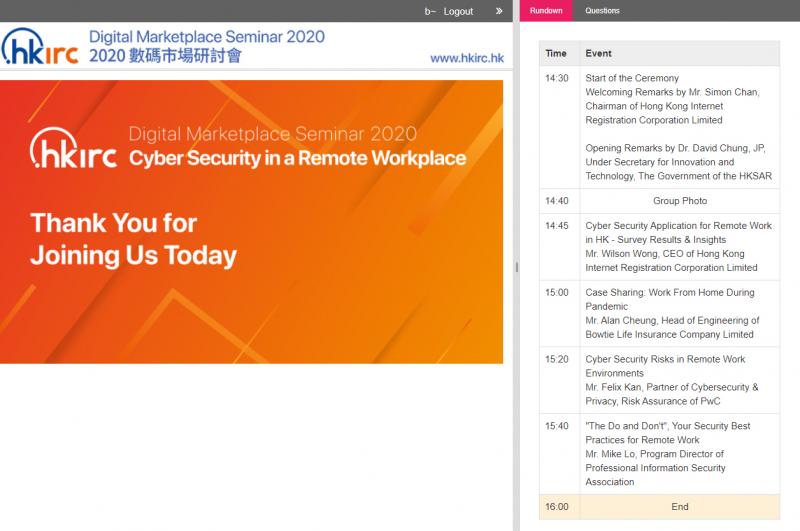This screenshot has height=531, width=800.
Task: Click the Time column header
Action: coord(559,54)
